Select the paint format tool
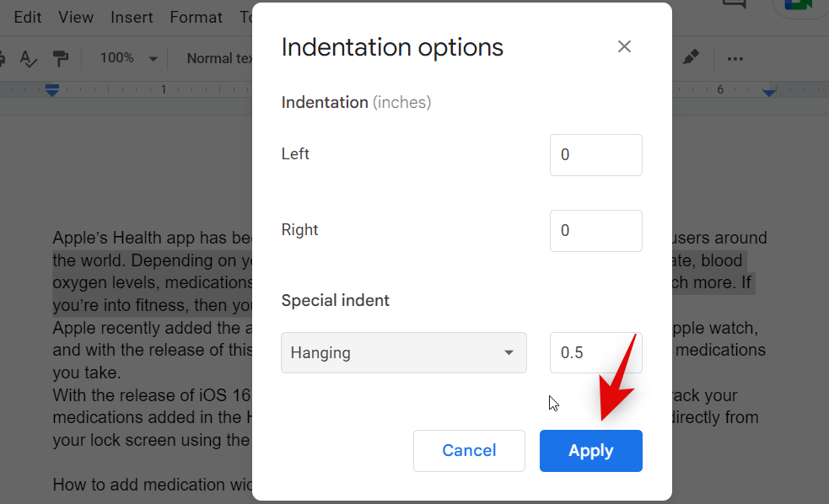This screenshot has height=504, width=829. (61, 58)
